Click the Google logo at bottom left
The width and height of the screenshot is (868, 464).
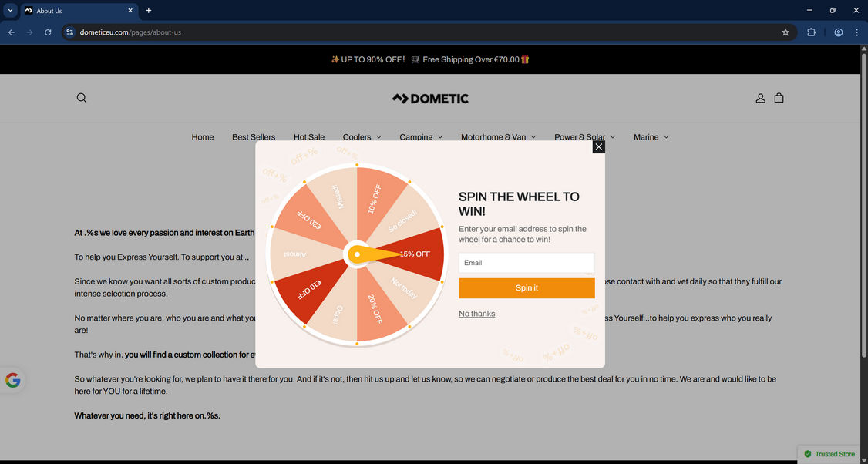(x=12, y=379)
